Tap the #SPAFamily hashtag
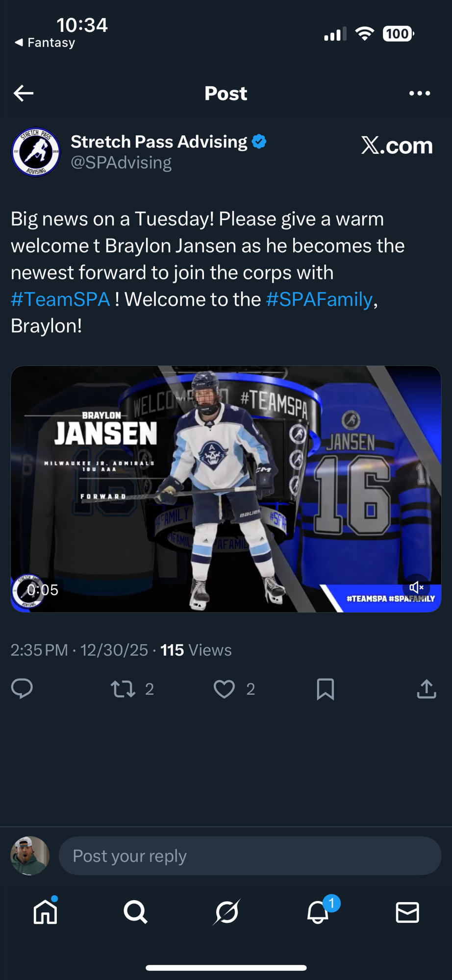Image resolution: width=452 pixels, height=980 pixels. pyautogui.click(x=319, y=299)
